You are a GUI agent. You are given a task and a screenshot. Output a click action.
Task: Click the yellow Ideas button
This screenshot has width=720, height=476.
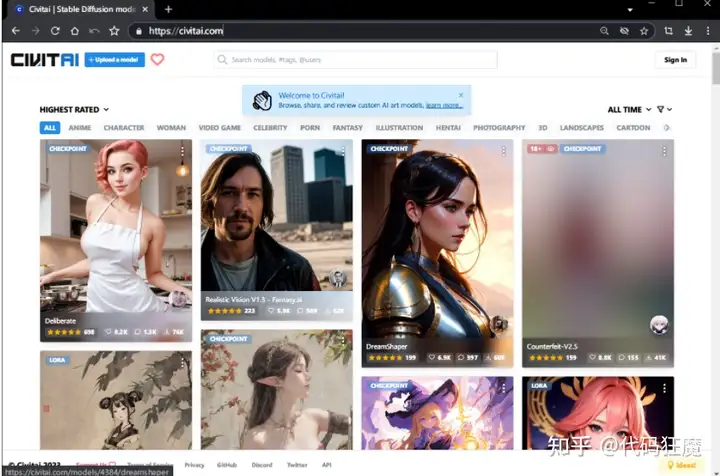click(681, 465)
